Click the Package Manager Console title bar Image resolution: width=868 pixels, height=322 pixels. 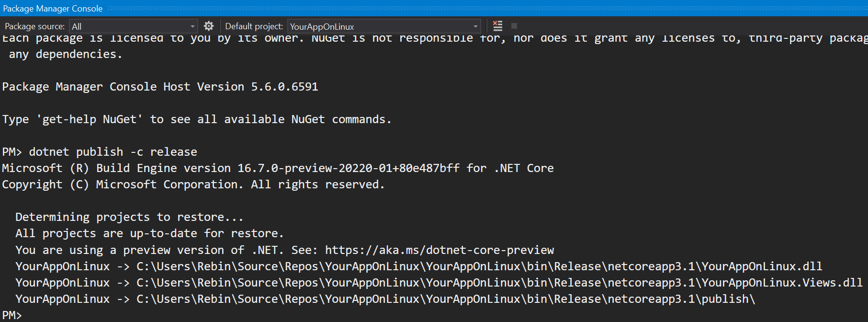[434, 8]
